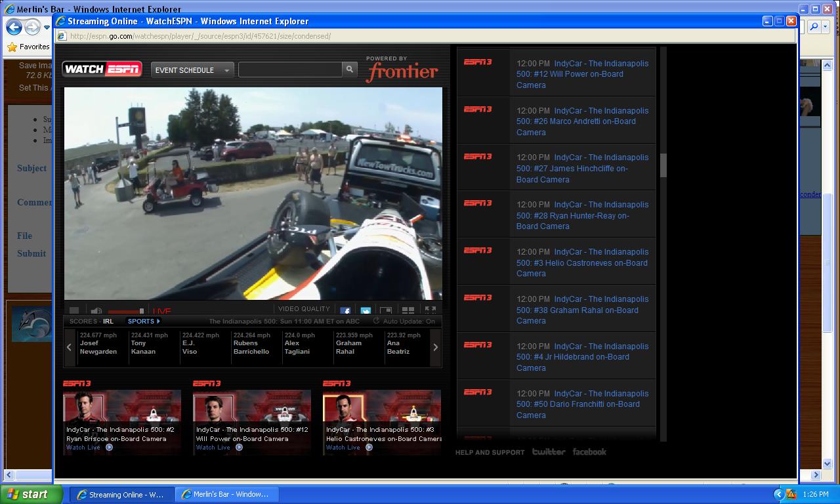The image size is (840, 504).
Task: Switch to Streaming Online taskbar button
Action: coord(121,494)
